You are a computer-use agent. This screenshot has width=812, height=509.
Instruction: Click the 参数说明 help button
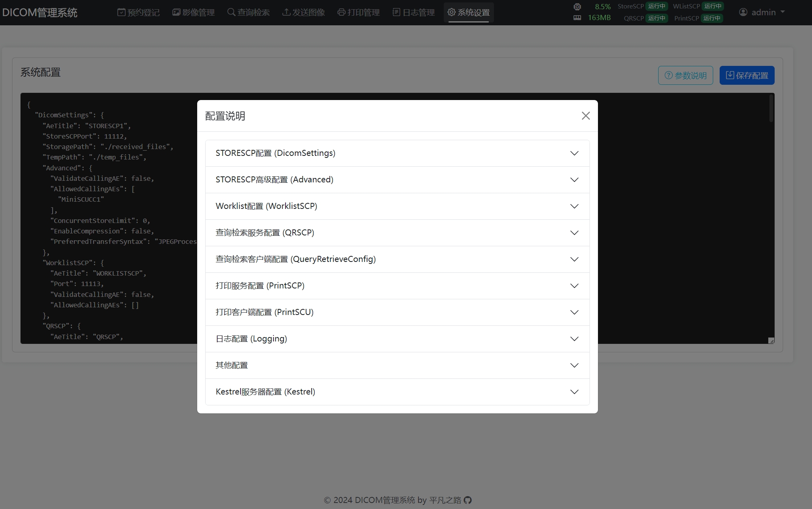click(685, 76)
